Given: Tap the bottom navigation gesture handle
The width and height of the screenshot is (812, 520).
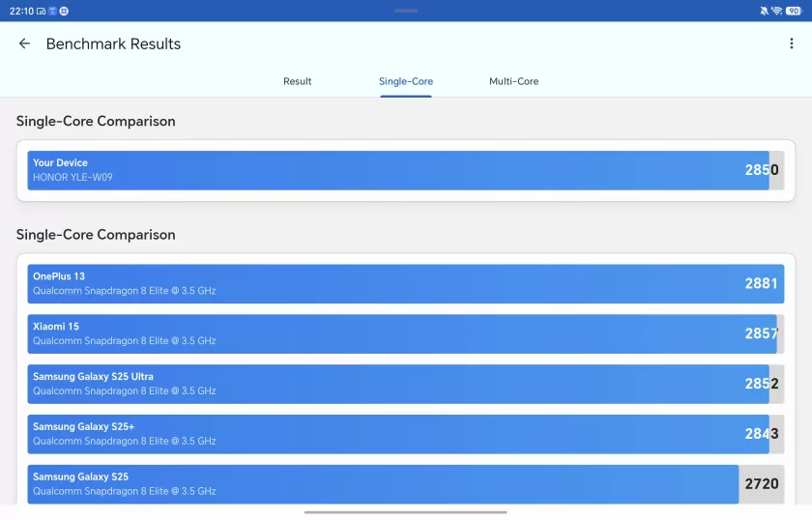Looking at the screenshot, I should coord(405,512).
